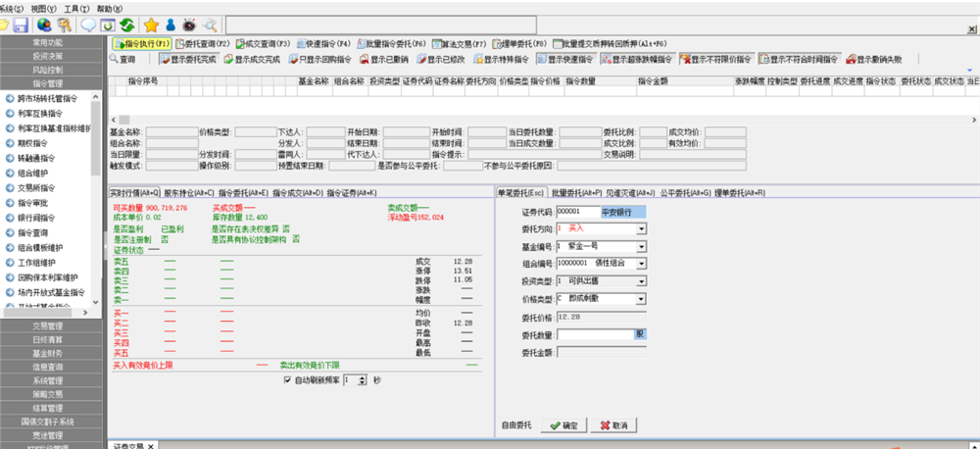Toggle 只显示回购指令 filter
The width and height of the screenshot is (980, 449).
(x=320, y=60)
